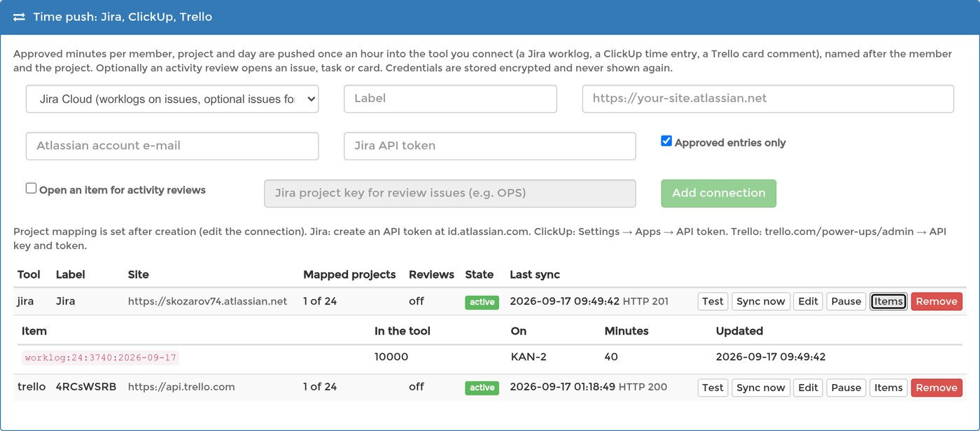Screen dimensions: 980x431
Task: Click the Jira row active status badge
Action: (x=482, y=302)
